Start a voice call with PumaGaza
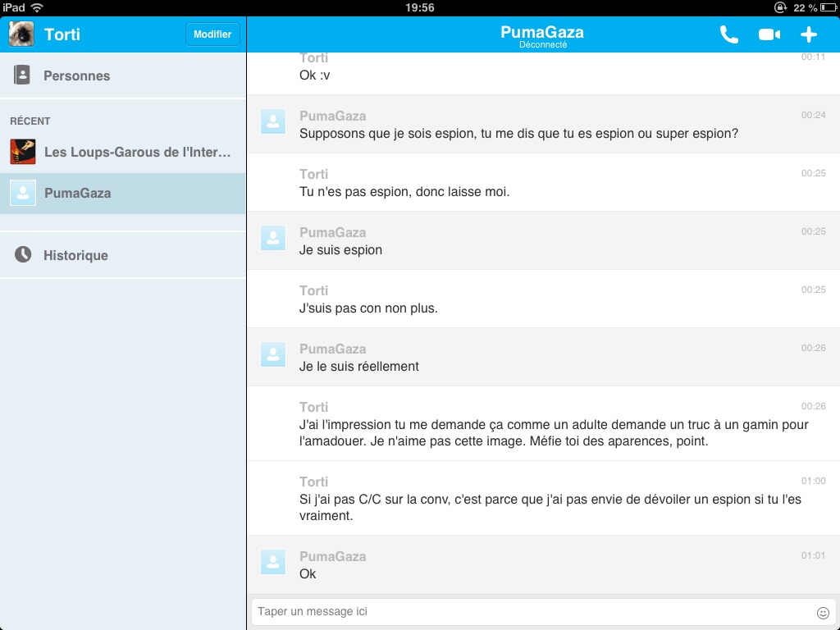Viewport: 840px width, 630px height. click(728, 34)
